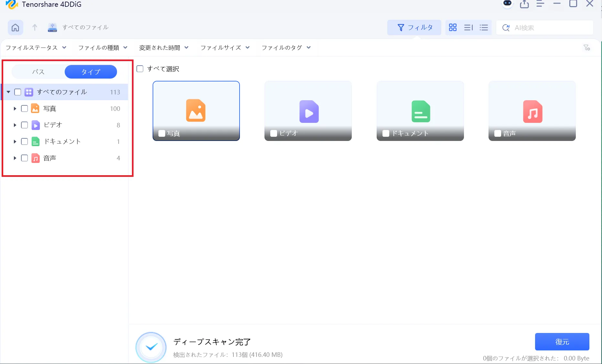Switch to the パス tab
Viewport: 602px width, 364px height.
[38, 72]
